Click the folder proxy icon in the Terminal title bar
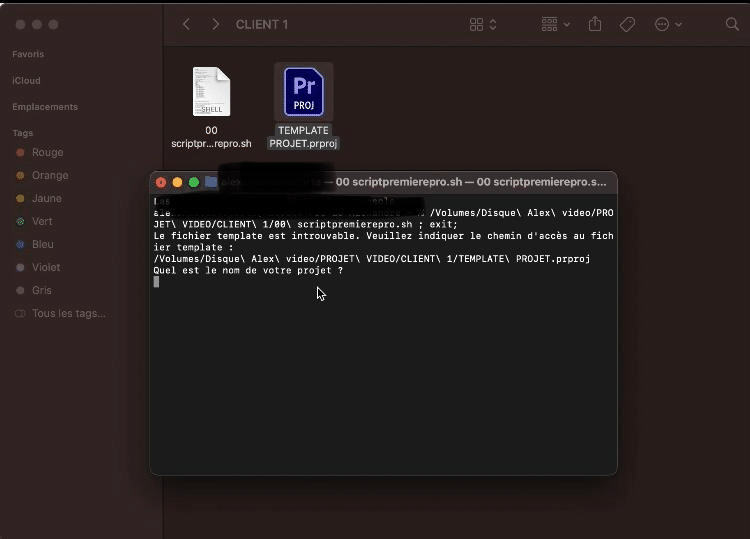Image resolution: width=750 pixels, height=539 pixels. 211,182
